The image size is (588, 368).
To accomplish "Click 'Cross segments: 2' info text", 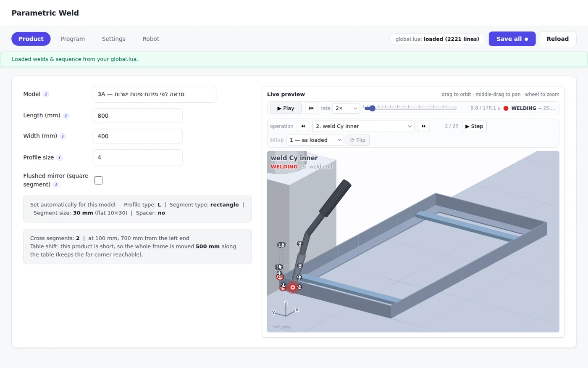I will point(55,238).
